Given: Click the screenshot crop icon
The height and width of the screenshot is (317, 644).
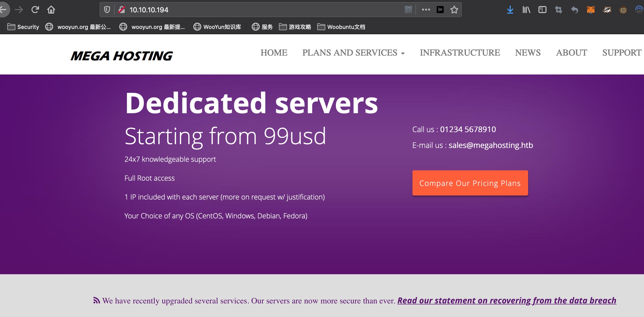Looking at the screenshot, I should (558, 10).
